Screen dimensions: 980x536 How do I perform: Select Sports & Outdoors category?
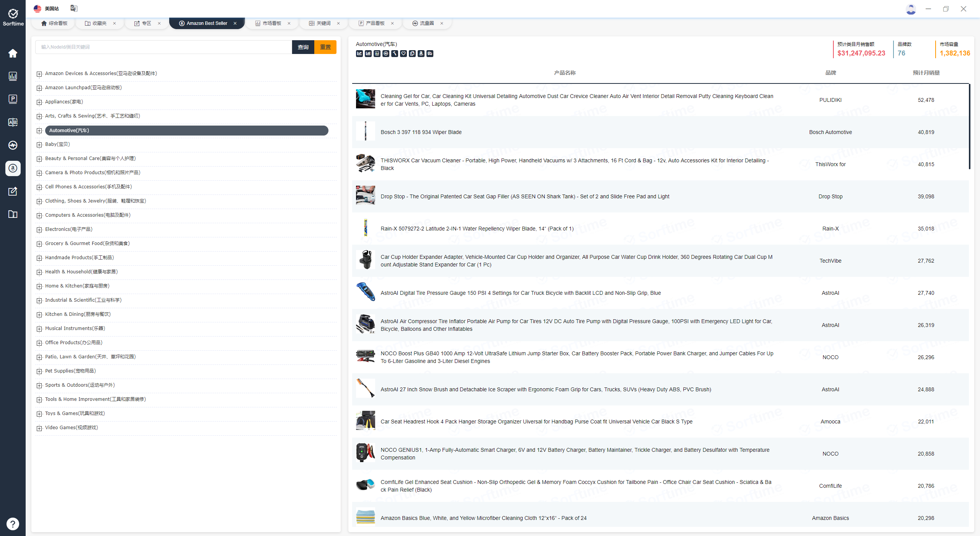(x=80, y=385)
